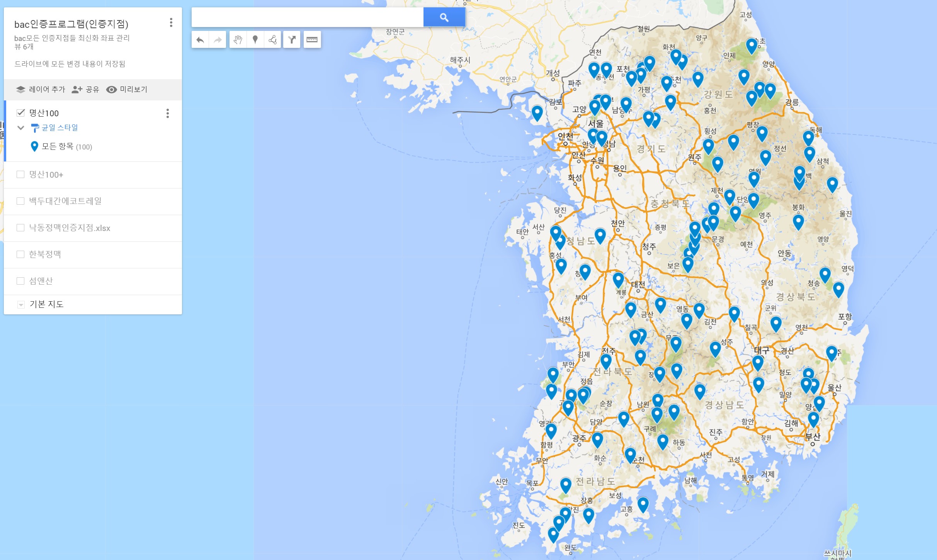Enable the 명산100+ layer checkbox
The height and width of the screenshot is (560, 937).
pyautogui.click(x=21, y=175)
